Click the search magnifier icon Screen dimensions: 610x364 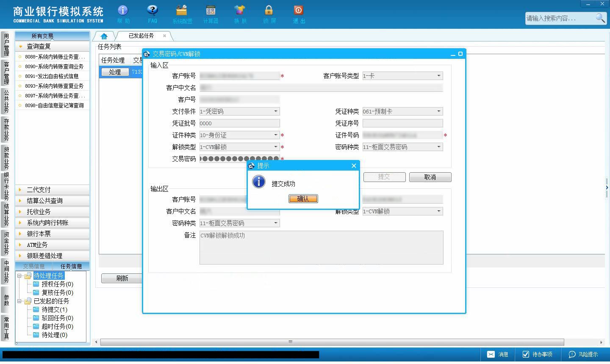(x=600, y=18)
